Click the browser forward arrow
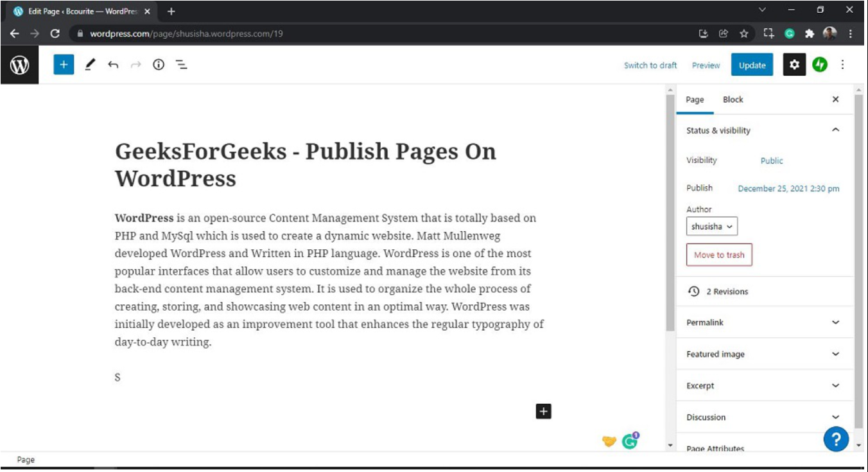 coord(35,33)
